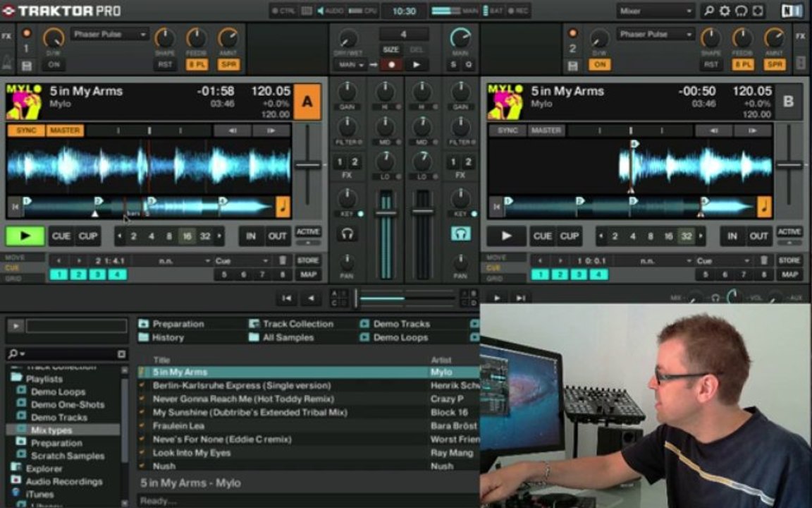
Task: Click Deck A jump-to-start icon on stripe
Action: pos(15,207)
